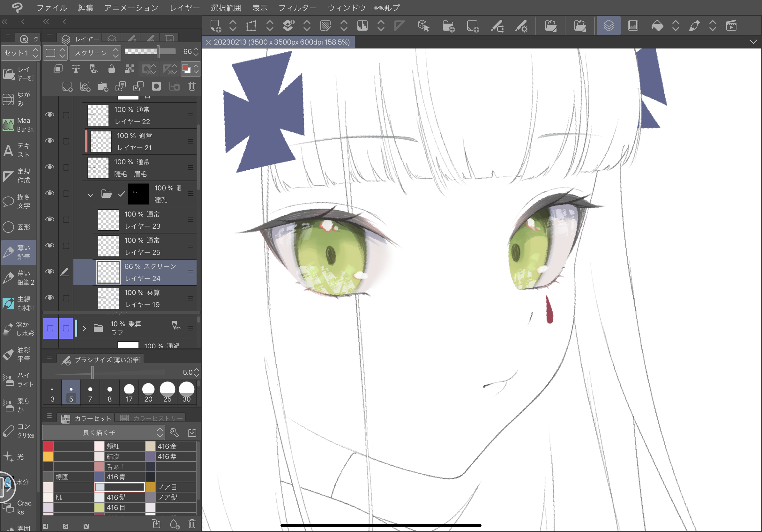Hide the 瞳孔 folder
This screenshot has height=532, width=762.
click(x=50, y=193)
